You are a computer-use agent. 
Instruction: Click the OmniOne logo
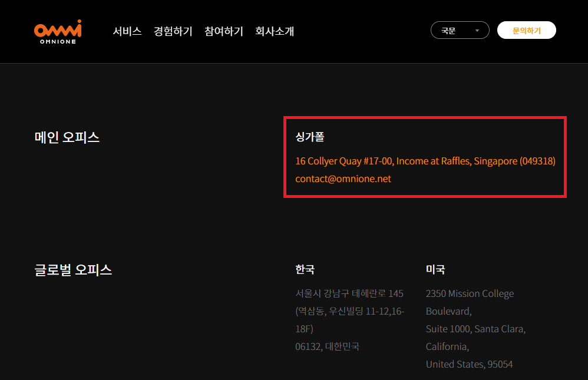pos(58,32)
